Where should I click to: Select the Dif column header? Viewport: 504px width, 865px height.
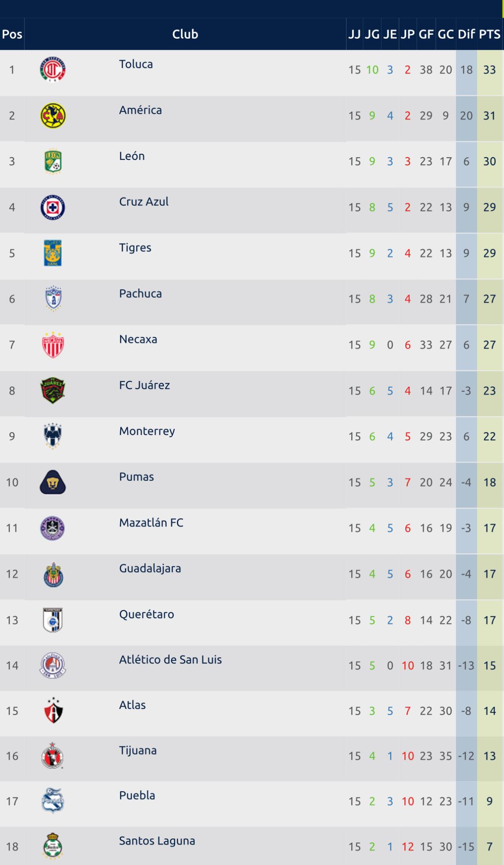[466, 34]
